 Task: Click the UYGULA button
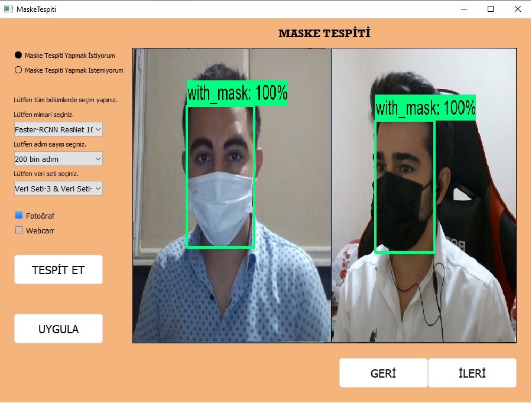[59, 329]
